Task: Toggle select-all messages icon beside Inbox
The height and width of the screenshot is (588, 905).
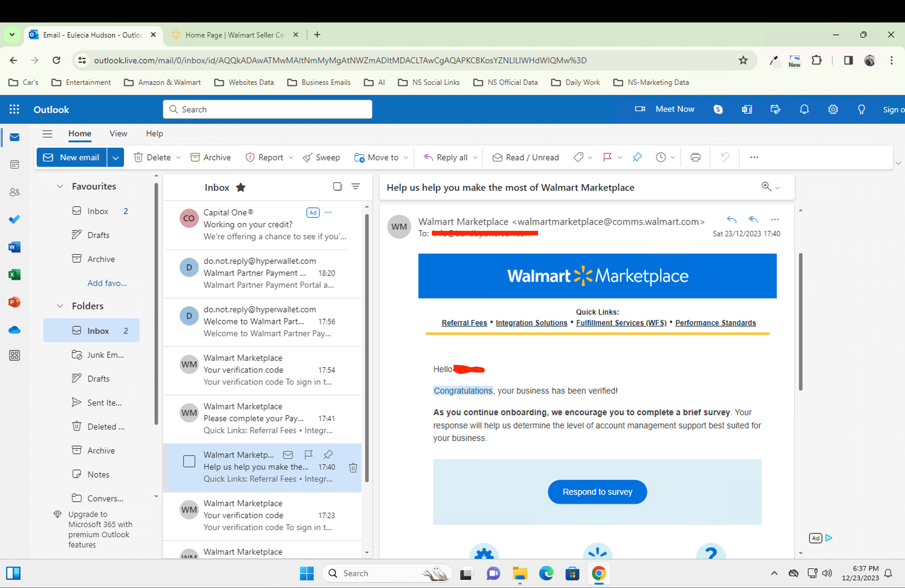Action: pyautogui.click(x=337, y=187)
